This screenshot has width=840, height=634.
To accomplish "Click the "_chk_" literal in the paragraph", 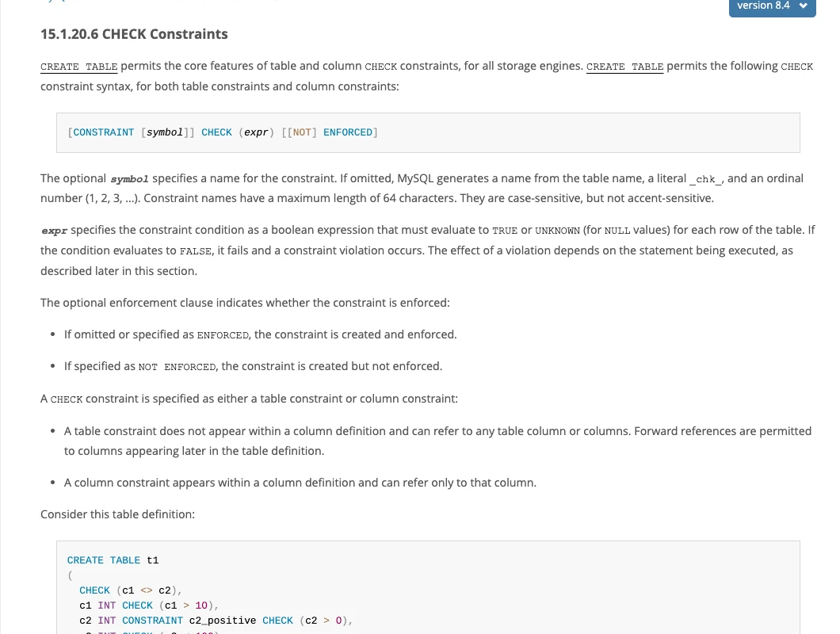I will [x=706, y=179].
